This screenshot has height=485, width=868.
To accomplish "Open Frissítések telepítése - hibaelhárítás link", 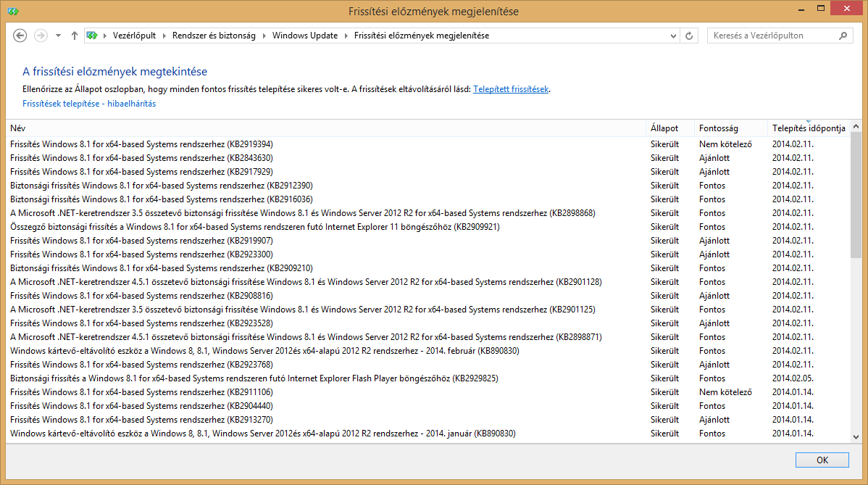I will [89, 104].
